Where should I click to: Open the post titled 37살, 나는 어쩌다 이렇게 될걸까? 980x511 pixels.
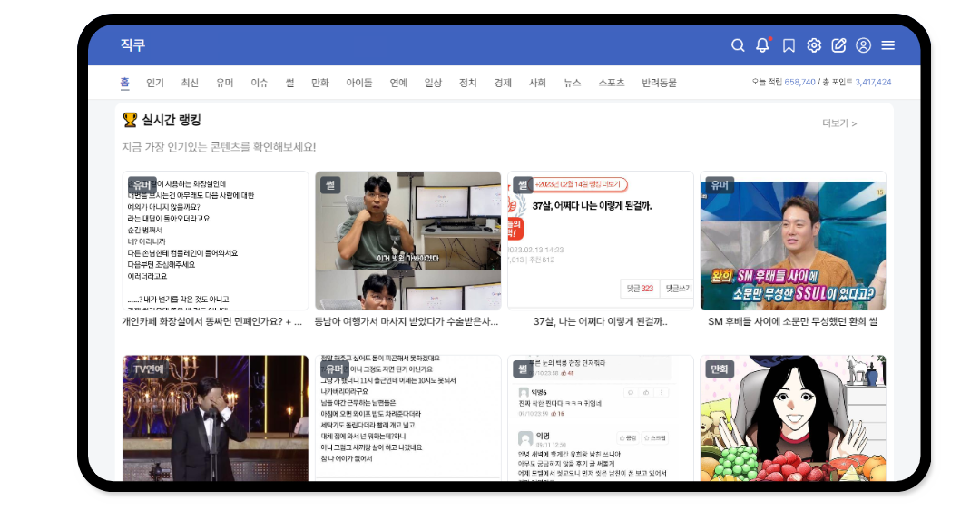click(600, 321)
